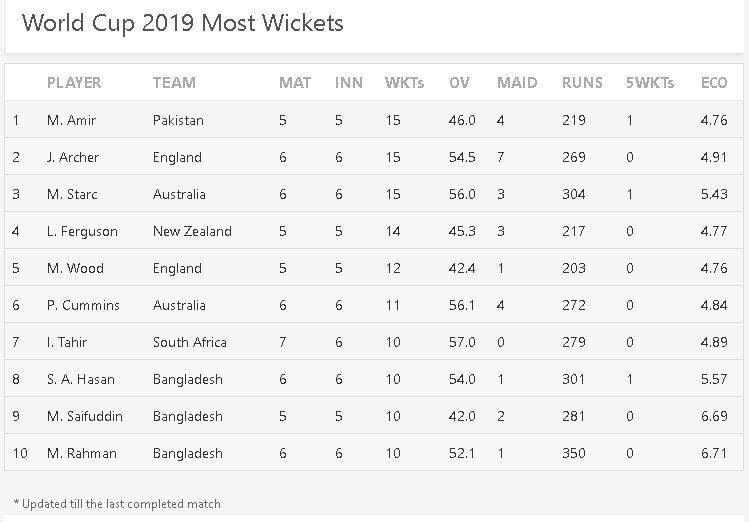Select the RUNS column header
The width and height of the screenshot is (749, 522).
click(582, 83)
